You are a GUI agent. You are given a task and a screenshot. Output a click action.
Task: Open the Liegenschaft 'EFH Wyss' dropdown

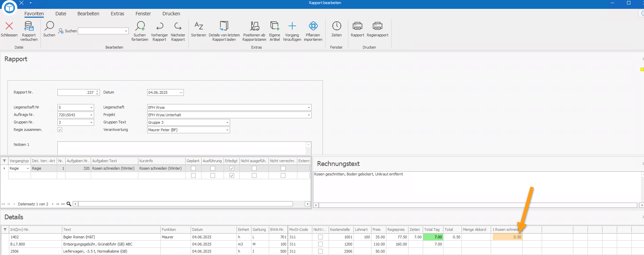(x=309, y=107)
